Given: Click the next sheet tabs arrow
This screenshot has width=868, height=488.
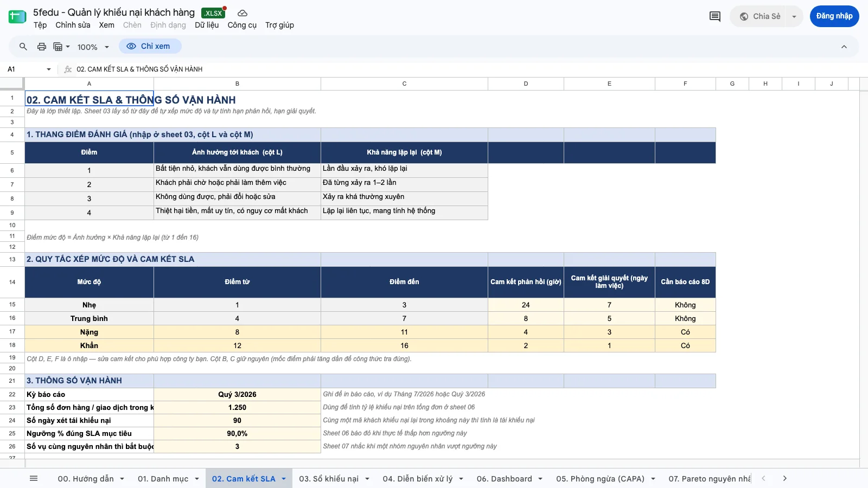Looking at the screenshot, I should pos(784,478).
